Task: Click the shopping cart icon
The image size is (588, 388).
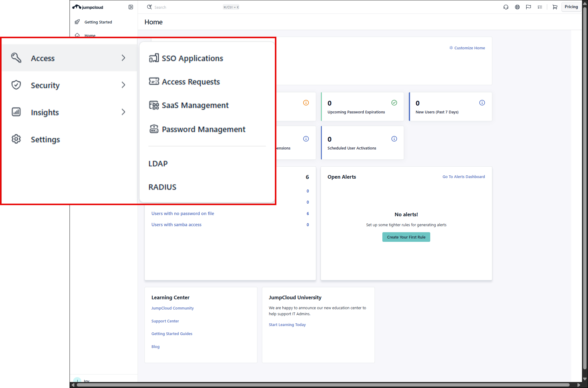Action: coord(555,7)
